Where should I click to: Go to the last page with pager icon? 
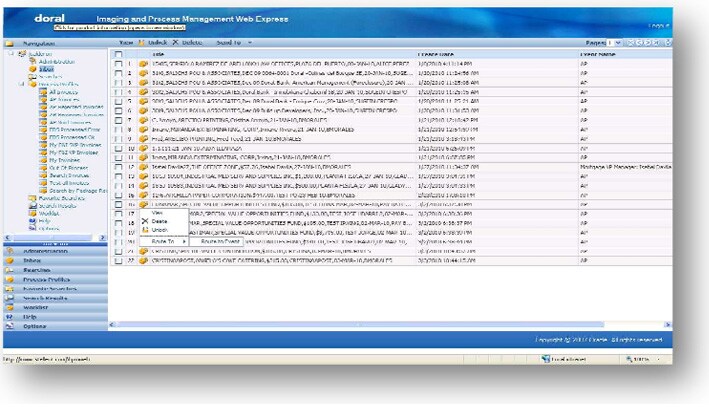click(x=656, y=43)
